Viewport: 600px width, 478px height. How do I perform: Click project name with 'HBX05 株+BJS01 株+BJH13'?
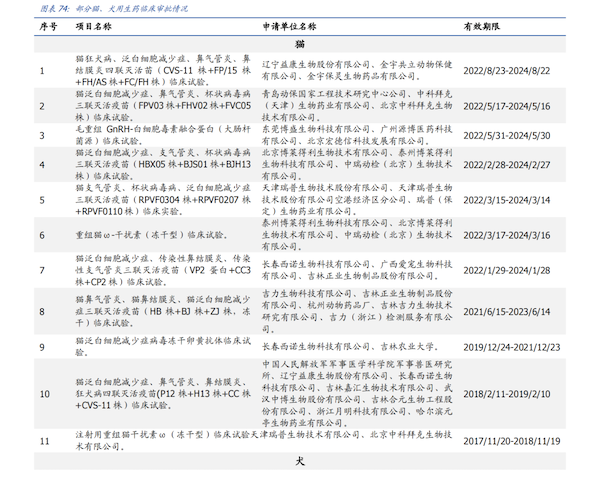click(x=163, y=165)
